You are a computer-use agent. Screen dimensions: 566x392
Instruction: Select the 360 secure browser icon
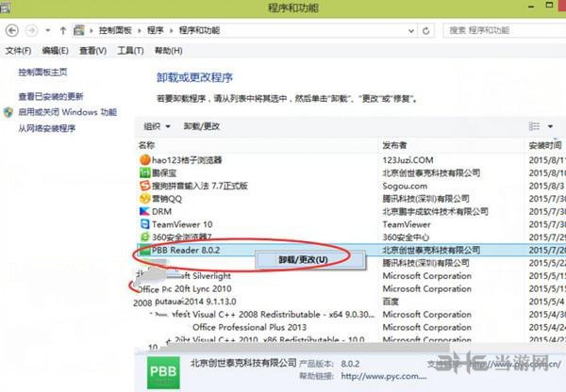(x=144, y=237)
